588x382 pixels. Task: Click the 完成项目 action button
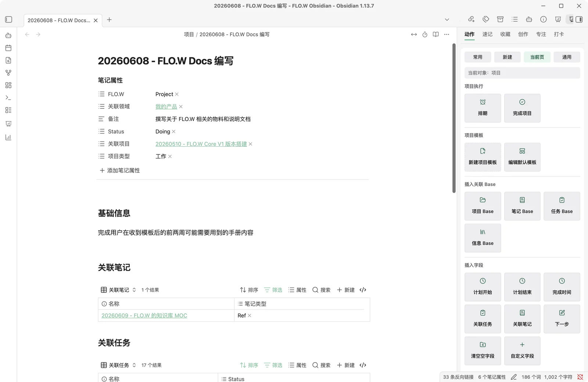tap(522, 108)
